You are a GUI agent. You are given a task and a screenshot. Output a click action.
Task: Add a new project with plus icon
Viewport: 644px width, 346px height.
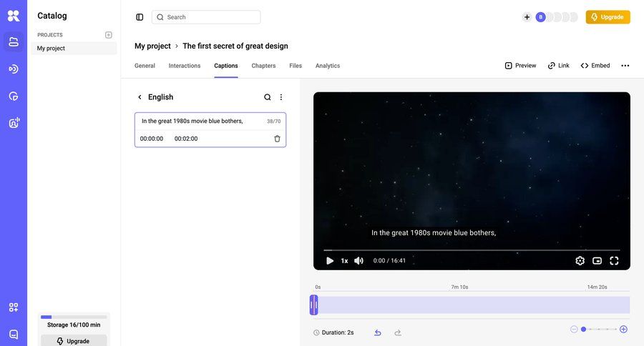pos(109,35)
